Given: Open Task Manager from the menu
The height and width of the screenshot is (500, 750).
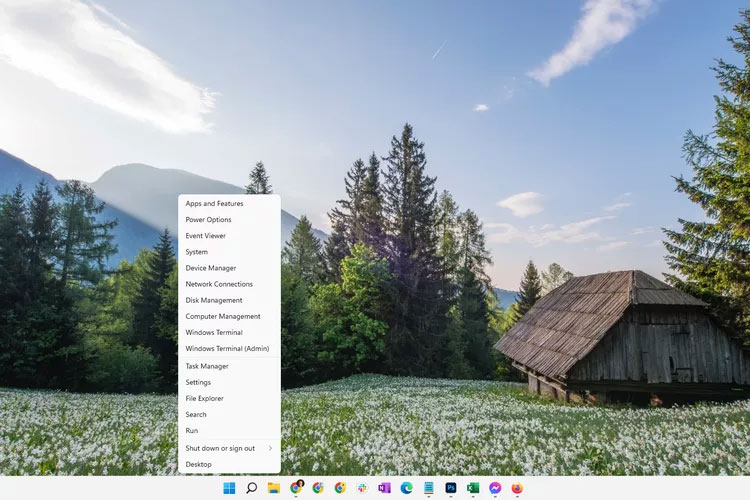Looking at the screenshot, I should tap(229, 366).
